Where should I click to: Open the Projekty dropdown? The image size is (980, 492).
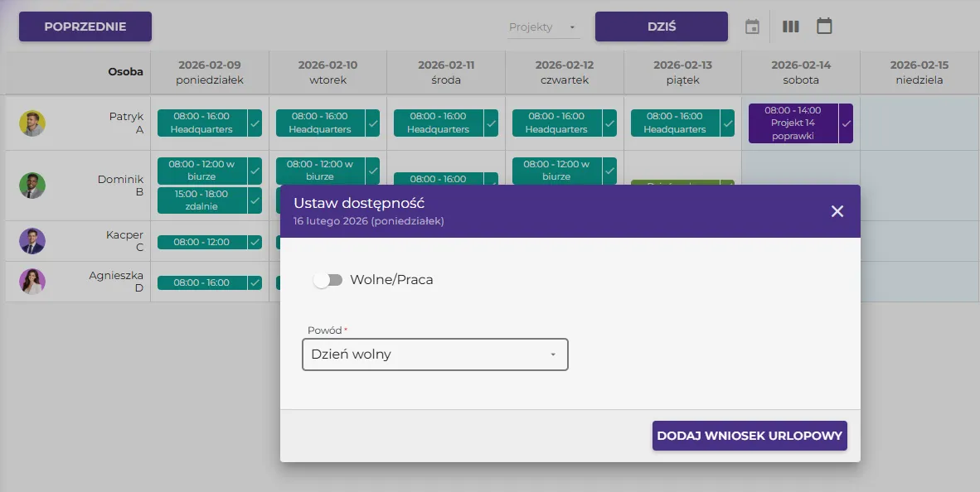pos(543,26)
